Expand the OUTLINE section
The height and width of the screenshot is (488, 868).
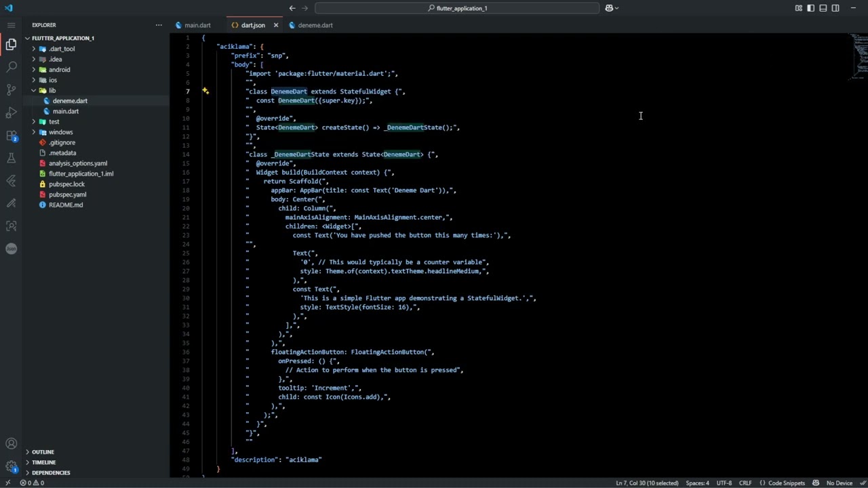point(43,452)
